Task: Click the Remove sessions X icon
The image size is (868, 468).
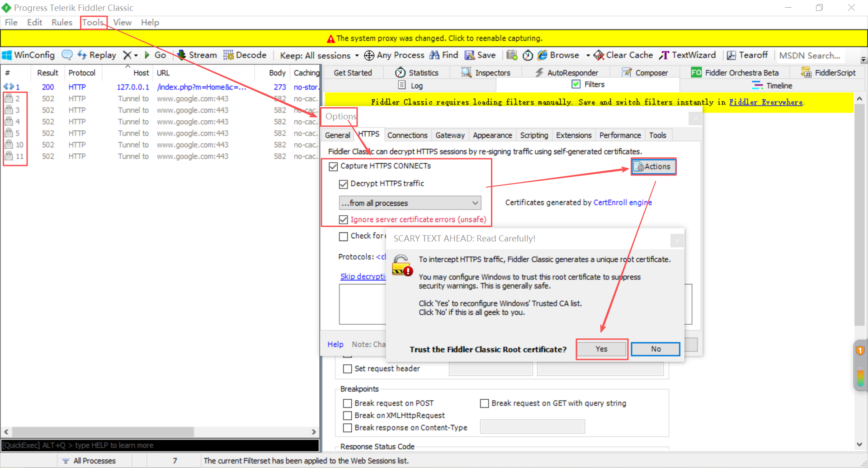Action: pos(127,55)
